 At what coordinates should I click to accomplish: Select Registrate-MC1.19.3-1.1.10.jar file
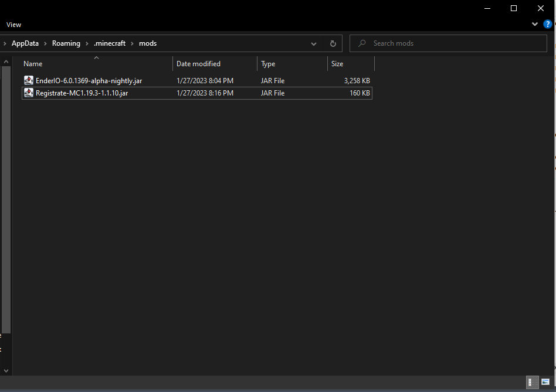coord(197,93)
